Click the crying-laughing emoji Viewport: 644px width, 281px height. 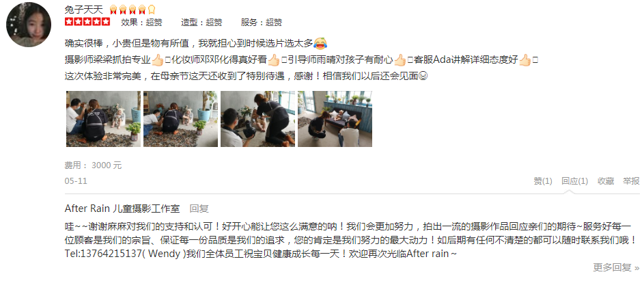320,42
